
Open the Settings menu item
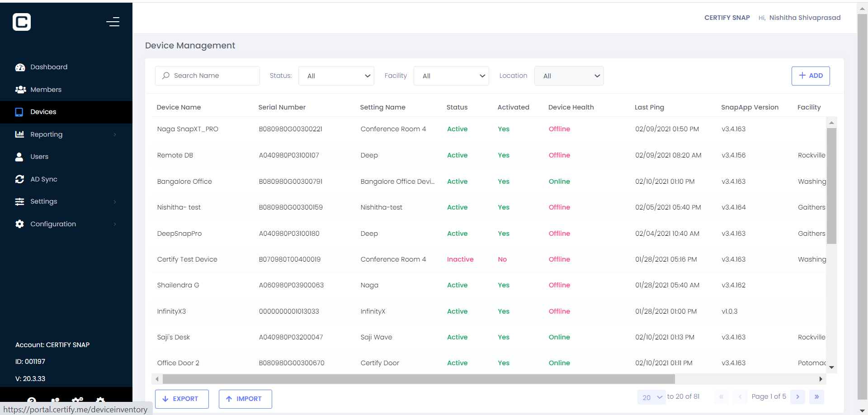pyautogui.click(x=66, y=202)
